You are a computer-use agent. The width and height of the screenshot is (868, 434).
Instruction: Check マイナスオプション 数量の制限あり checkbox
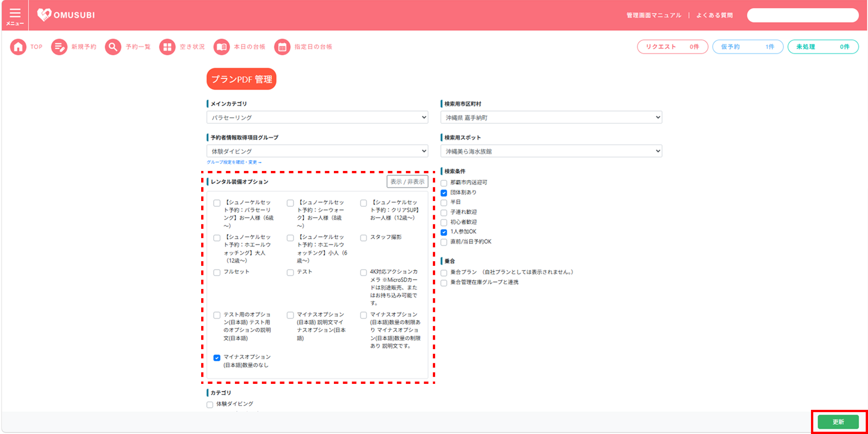pos(364,315)
